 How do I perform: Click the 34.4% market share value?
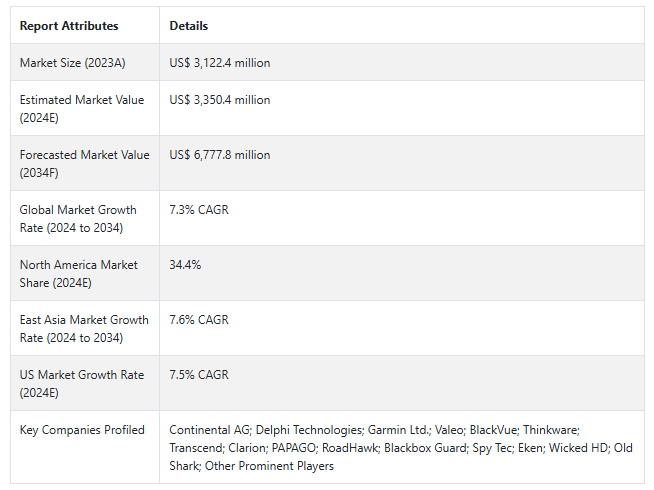tap(185, 265)
